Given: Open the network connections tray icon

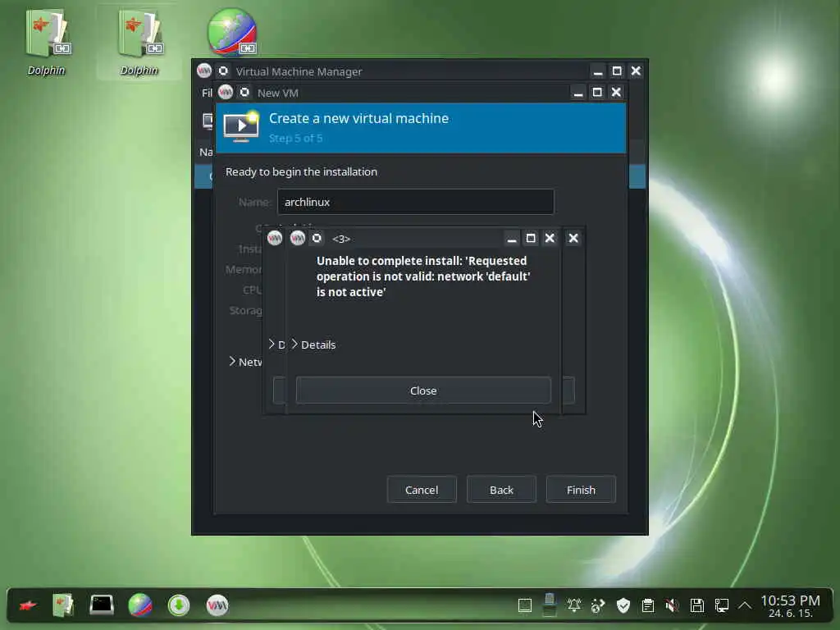Looking at the screenshot, I should point(722,606).
